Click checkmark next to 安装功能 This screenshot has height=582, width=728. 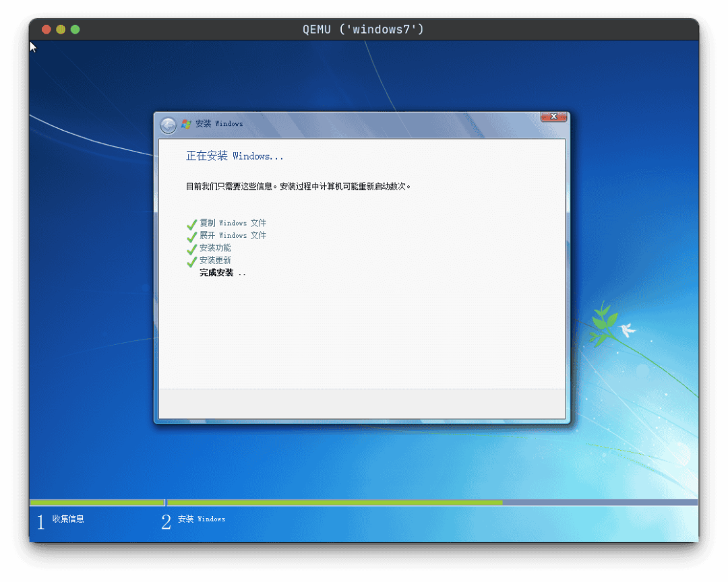coord(191,249)
